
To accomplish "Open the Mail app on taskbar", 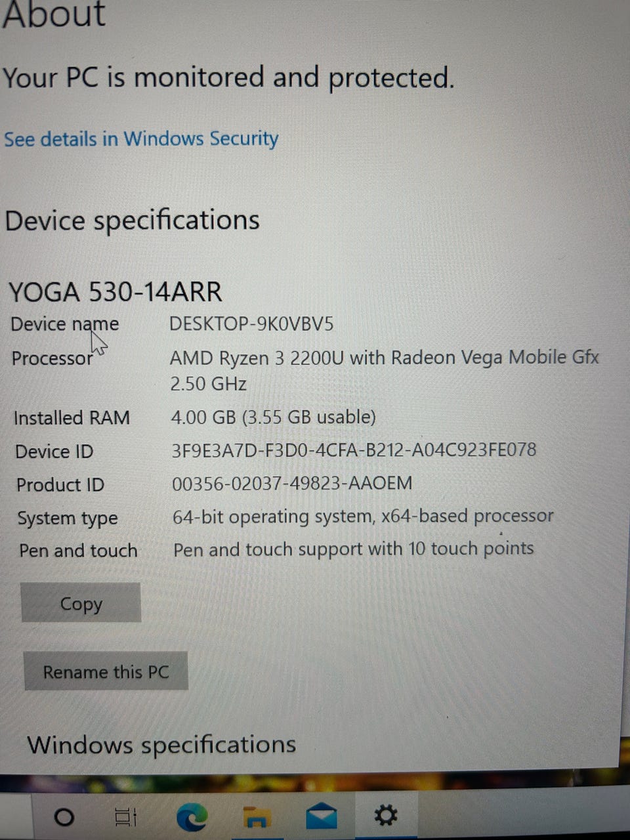I will pyautogui.click(x=322, y=816).
